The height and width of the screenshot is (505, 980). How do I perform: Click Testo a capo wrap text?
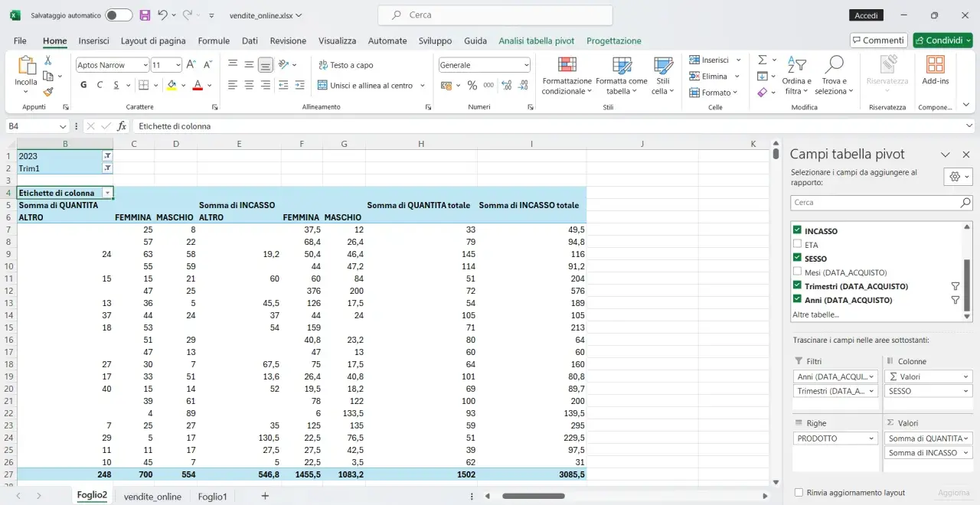tap(345, 65)
